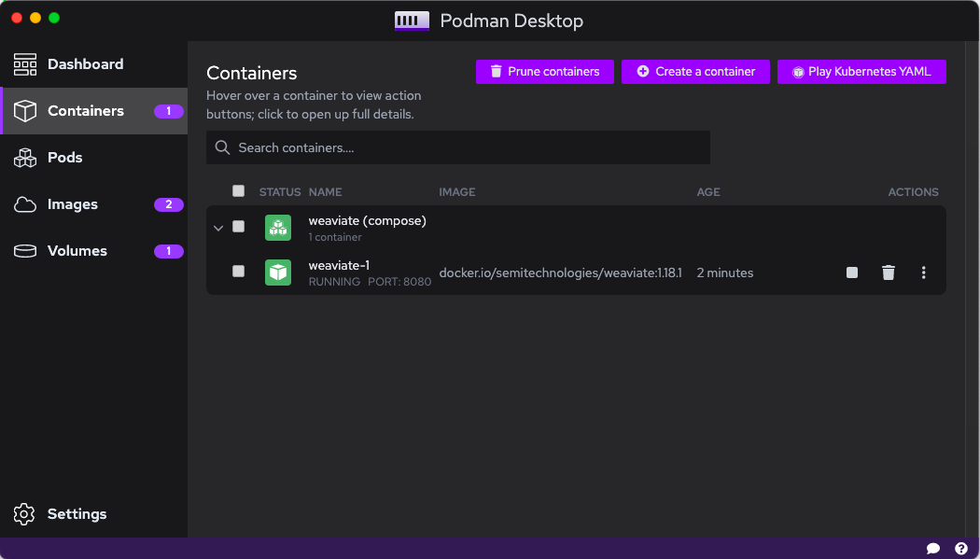Click the green weaviate compose status icon

pyautogui.click(x=278, y=228)
